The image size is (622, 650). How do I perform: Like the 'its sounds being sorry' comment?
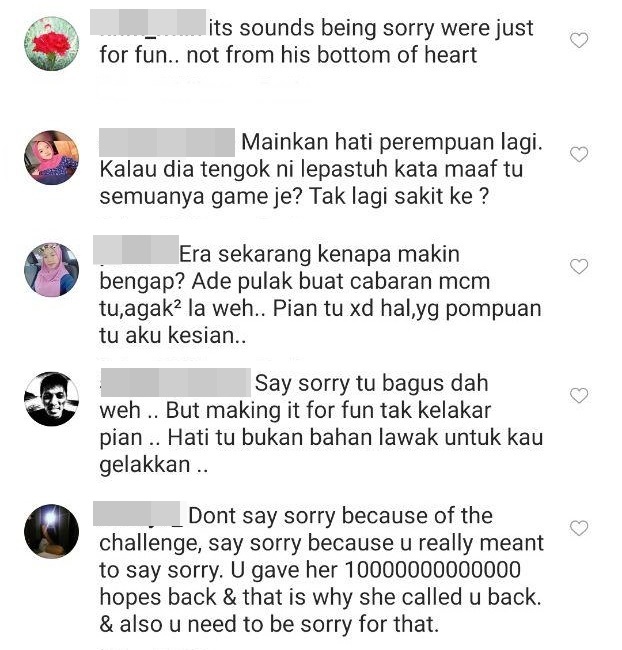click(579, 40)
